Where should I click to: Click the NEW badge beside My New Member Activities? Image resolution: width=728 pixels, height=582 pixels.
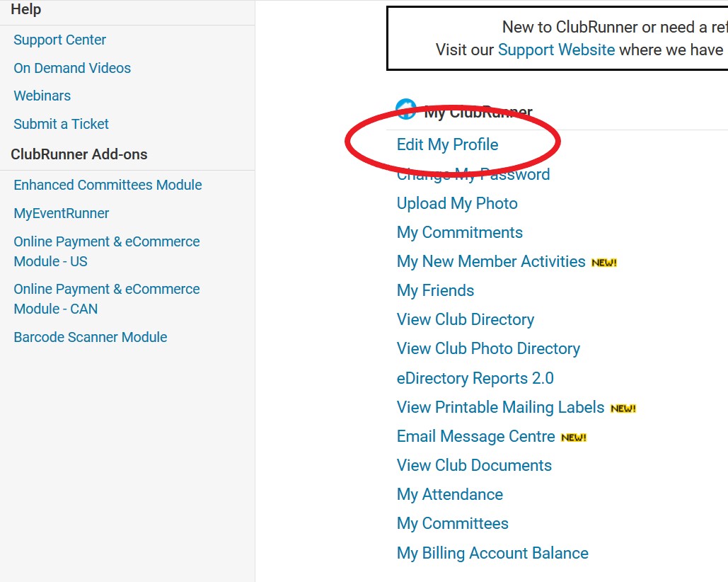coord(604,263)
